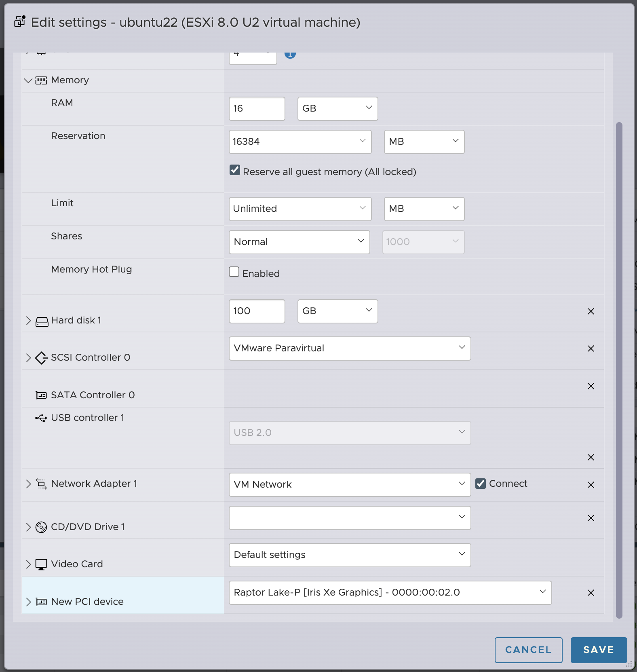This screenshot has height=672, width=637.
Task: Click the Save button
Action: (x=599, y=650)
